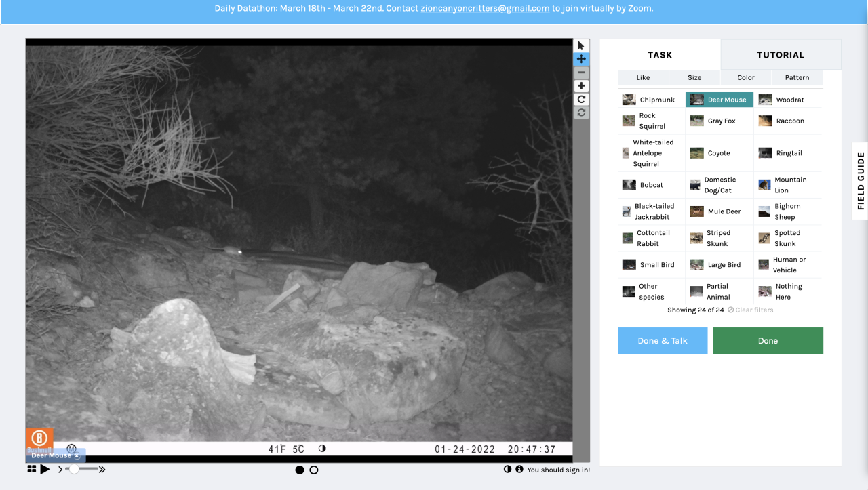The width and height of the screenshot is (868, 490).
Task: Zoom in on the camera image
Action: 581,86
